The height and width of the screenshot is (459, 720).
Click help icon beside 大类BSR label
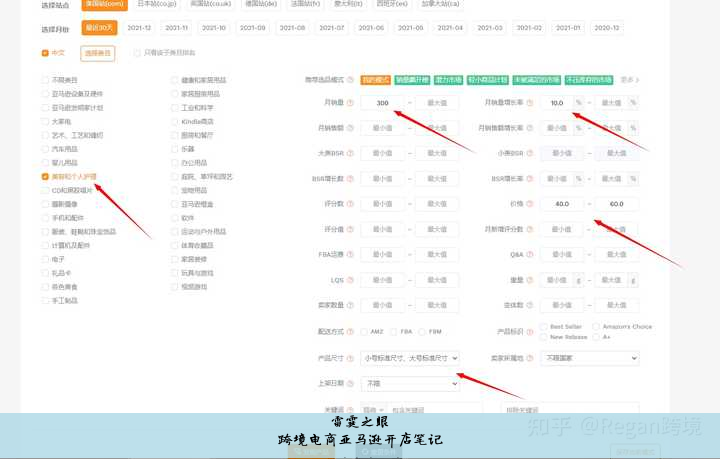(x=350, y=153)
